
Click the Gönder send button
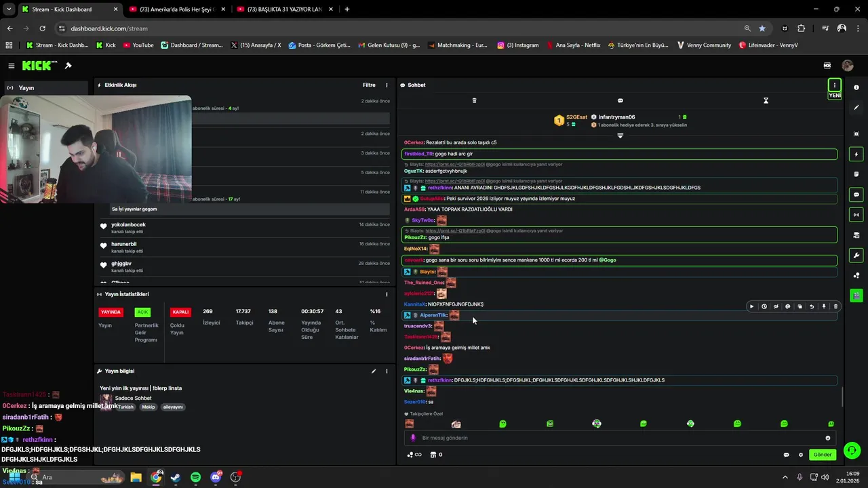coord(822,455)
